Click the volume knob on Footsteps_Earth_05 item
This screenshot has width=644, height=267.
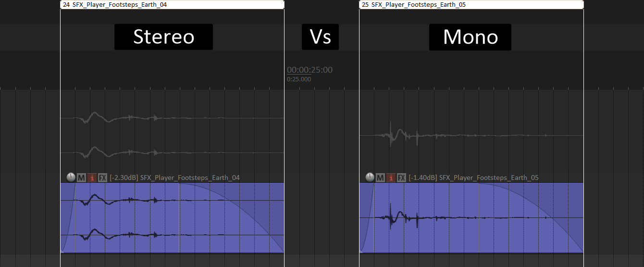pos(370,178)
